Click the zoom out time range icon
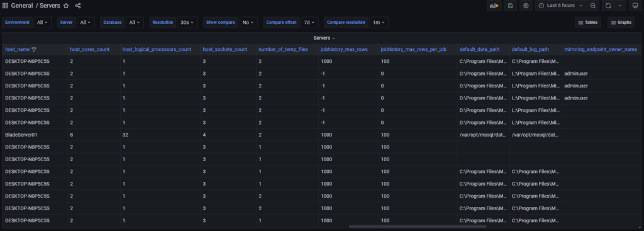This screenshot has height=231, width=644. click(592, 6)
